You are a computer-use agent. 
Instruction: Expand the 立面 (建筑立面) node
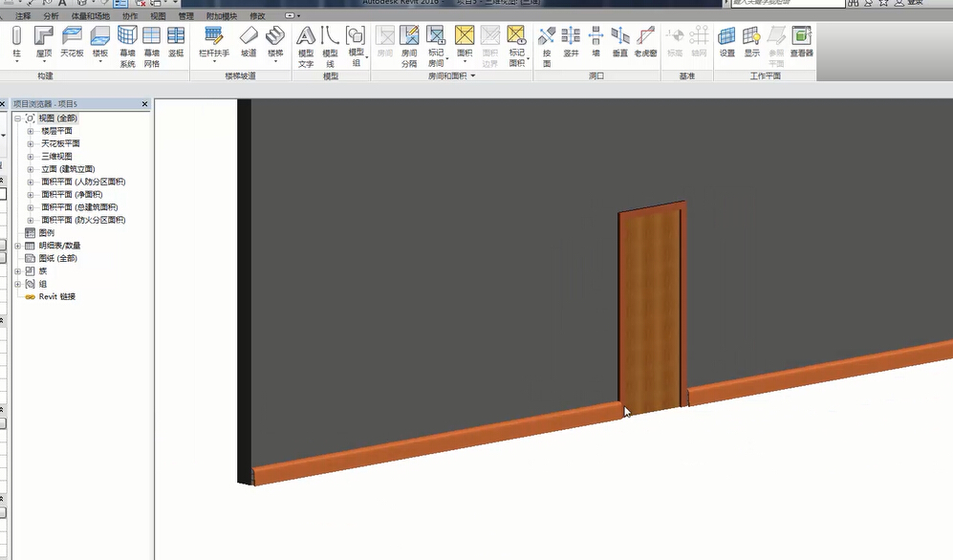tap(30, 169)
